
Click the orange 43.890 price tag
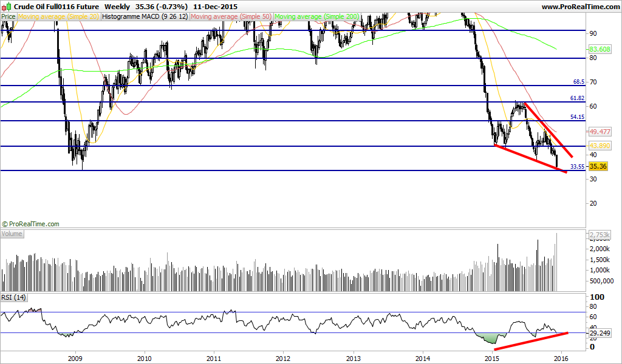click(x=600, y=146)
